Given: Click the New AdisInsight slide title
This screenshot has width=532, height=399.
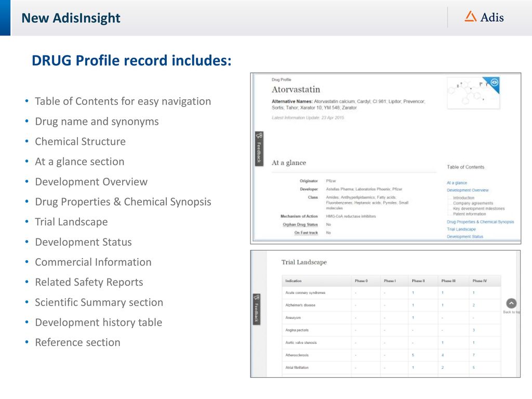Looking at the screenshot, I should tap(71, 18).
